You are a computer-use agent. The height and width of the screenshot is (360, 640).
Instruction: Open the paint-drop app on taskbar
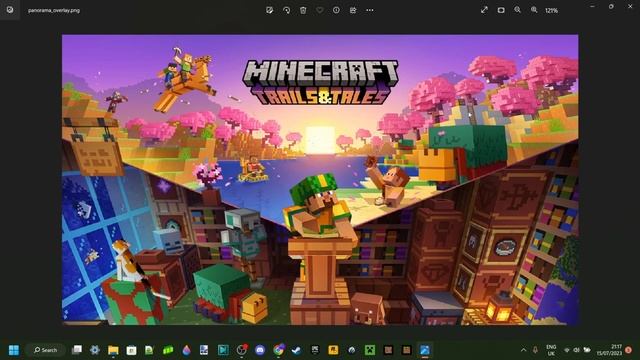[x=186, y=350]
